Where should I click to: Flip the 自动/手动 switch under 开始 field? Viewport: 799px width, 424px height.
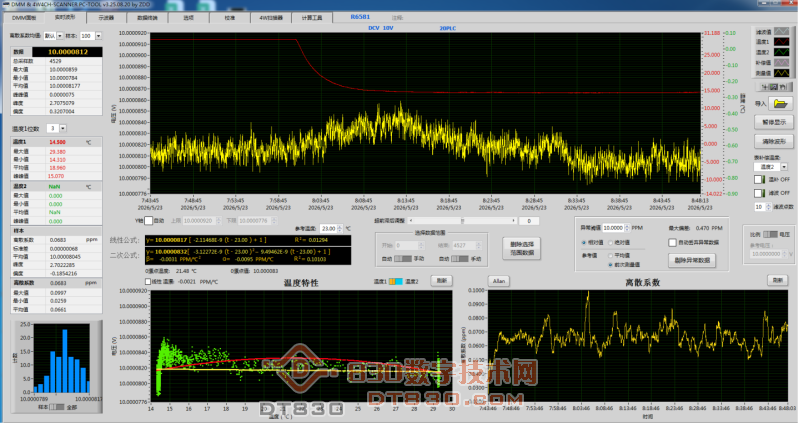(403, 259)
